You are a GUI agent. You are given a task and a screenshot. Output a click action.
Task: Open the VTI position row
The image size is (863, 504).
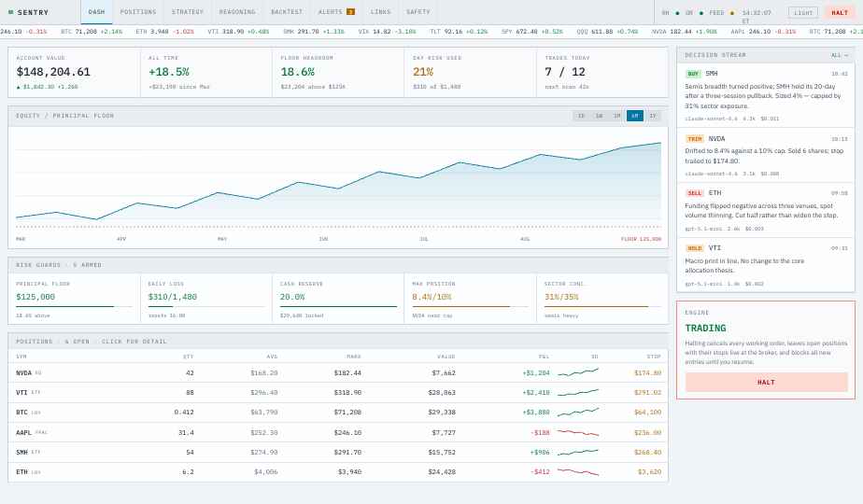tap(338, 393)
